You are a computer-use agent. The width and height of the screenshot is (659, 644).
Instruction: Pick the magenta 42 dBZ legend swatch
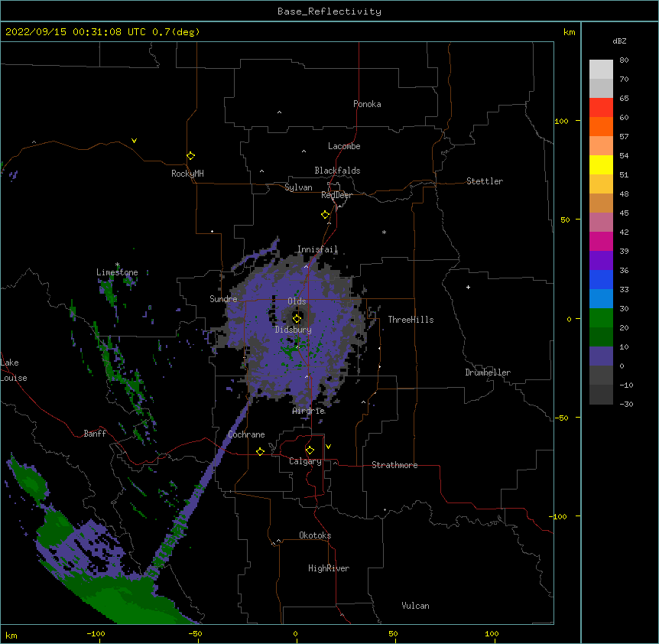tap(601, 241)
